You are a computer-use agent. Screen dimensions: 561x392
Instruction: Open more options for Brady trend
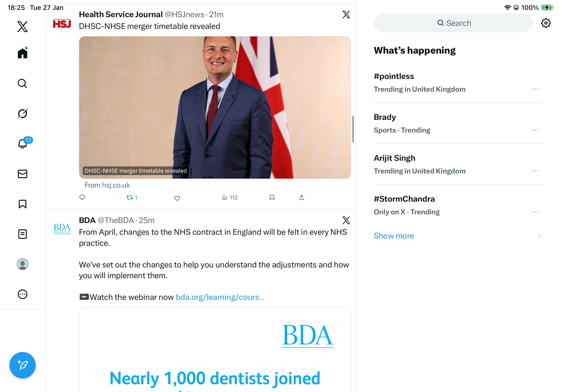pos(535,130)
